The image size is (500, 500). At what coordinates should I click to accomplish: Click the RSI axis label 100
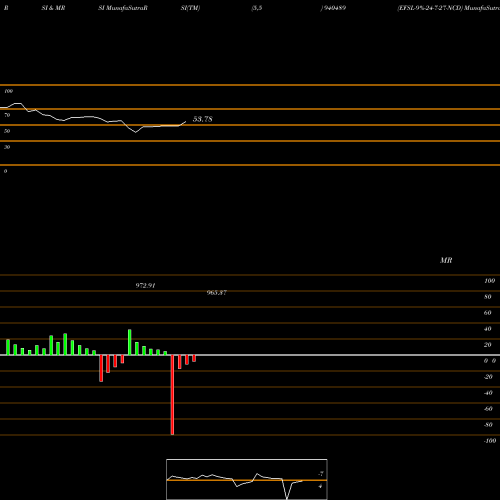pos(9,91)
